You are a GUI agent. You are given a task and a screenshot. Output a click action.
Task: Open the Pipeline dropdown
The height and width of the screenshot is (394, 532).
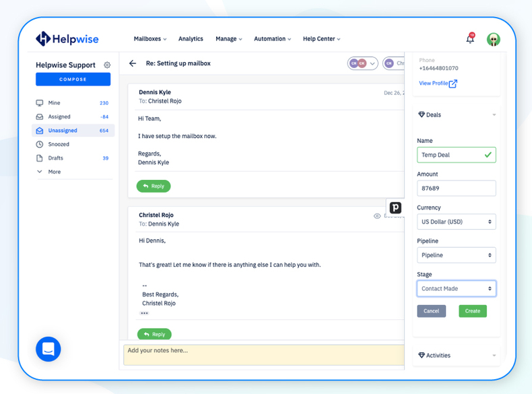pos(457,255)
